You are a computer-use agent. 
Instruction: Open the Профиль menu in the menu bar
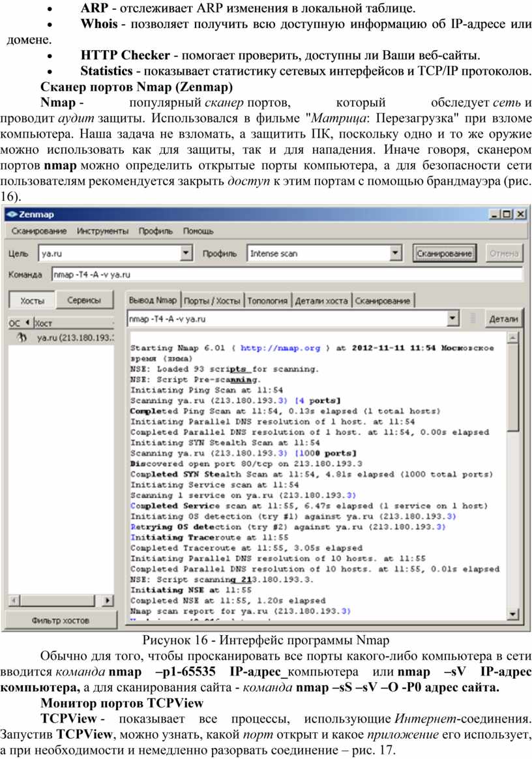pyautogui.click(x=155, y=231)
